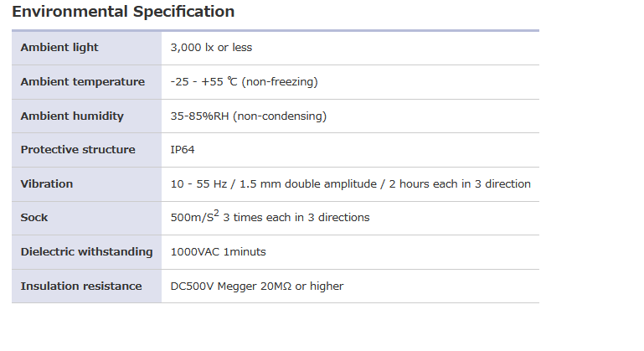The image size is (644, 351).
Task: Click the Protective structure label
Action: tap(78, 150)
